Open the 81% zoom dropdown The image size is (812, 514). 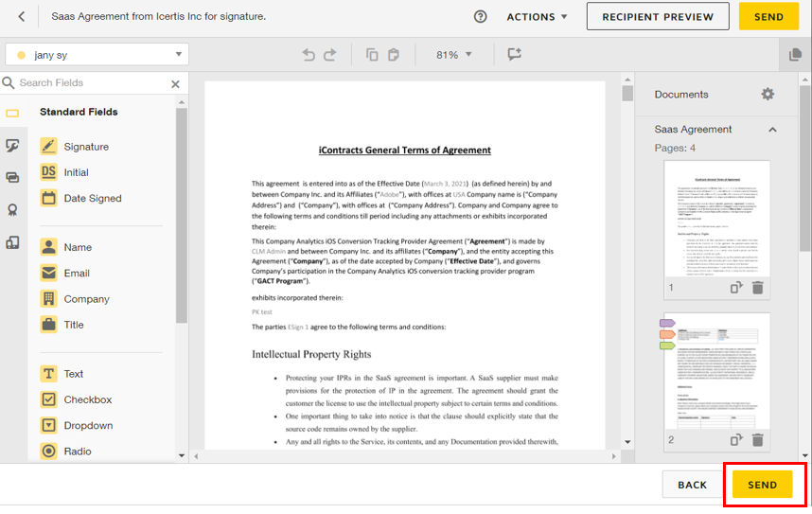[x=453, y=54]
